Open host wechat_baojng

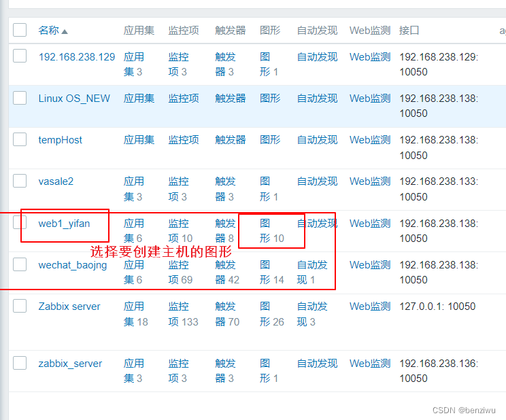(x=73, y=265)
